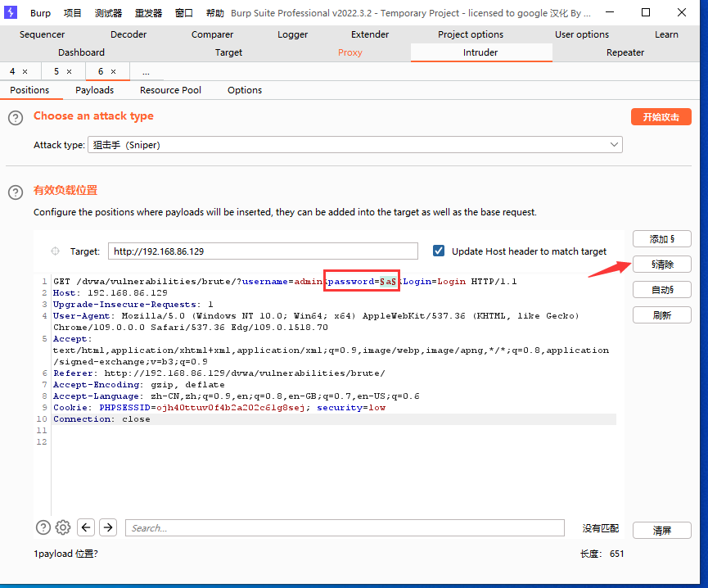Open the Project options tab
This screenshot has height=588, width=708.
tap(471, 34)
